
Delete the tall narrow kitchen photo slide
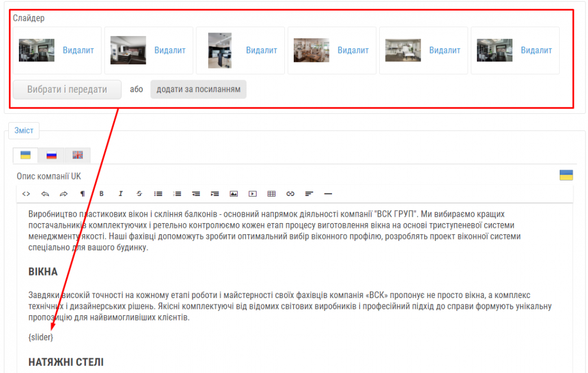click(x=261, y=50)
